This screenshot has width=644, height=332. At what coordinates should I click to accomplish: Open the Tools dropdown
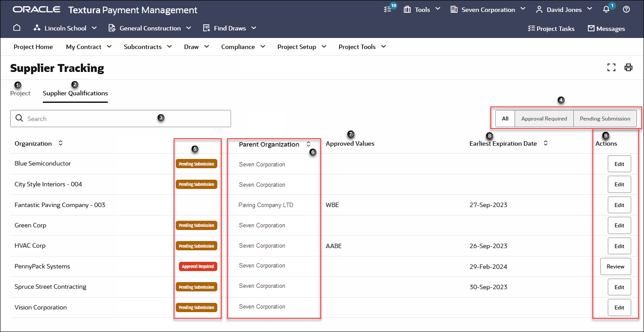click(421, 9)
